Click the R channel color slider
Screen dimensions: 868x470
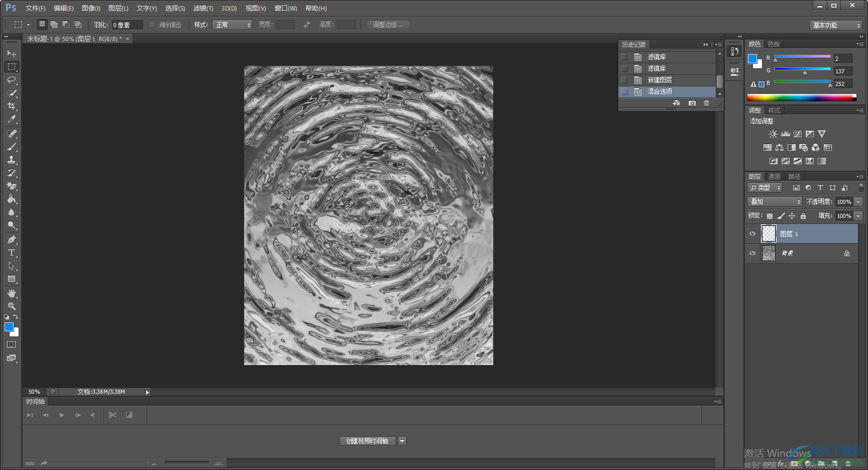pyautogui.click(x=802, y=56)
